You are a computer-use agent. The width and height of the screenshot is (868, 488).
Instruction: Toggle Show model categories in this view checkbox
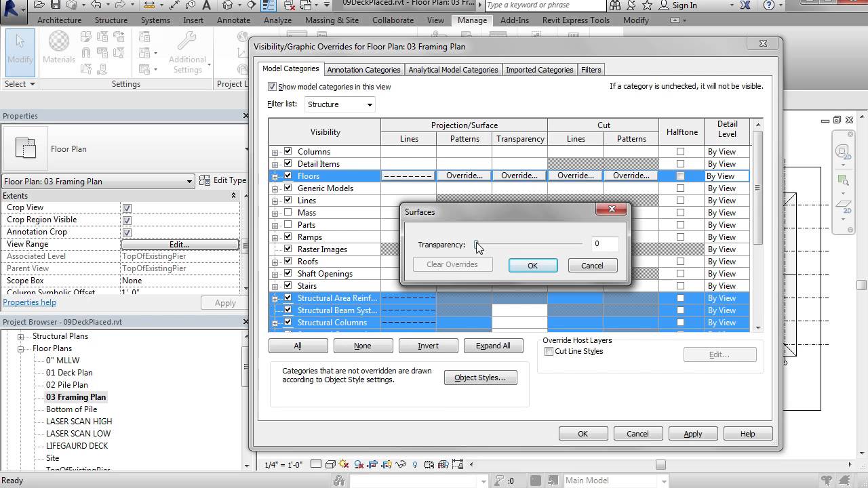(x=272, y=87)
